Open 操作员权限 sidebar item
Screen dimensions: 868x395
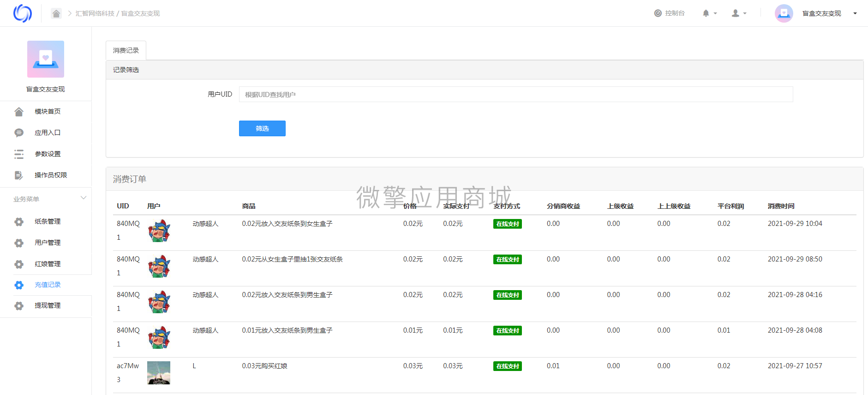[x=51, y=175]
